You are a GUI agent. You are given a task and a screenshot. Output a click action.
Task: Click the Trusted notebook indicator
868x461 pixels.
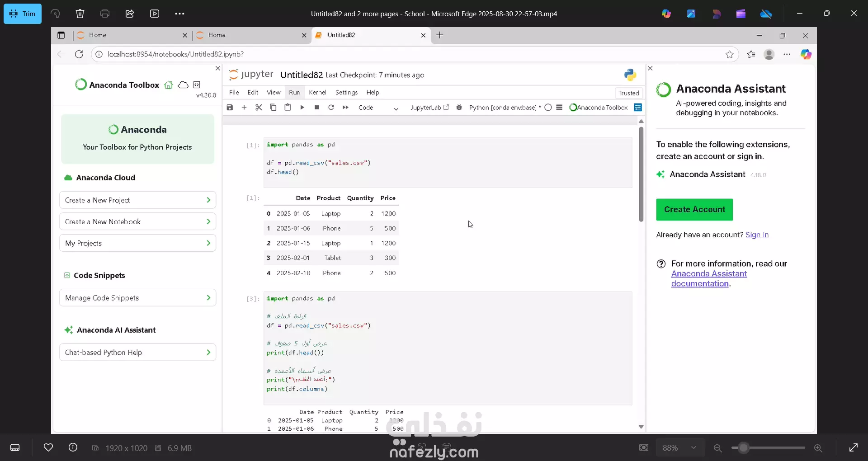[628, 93]
